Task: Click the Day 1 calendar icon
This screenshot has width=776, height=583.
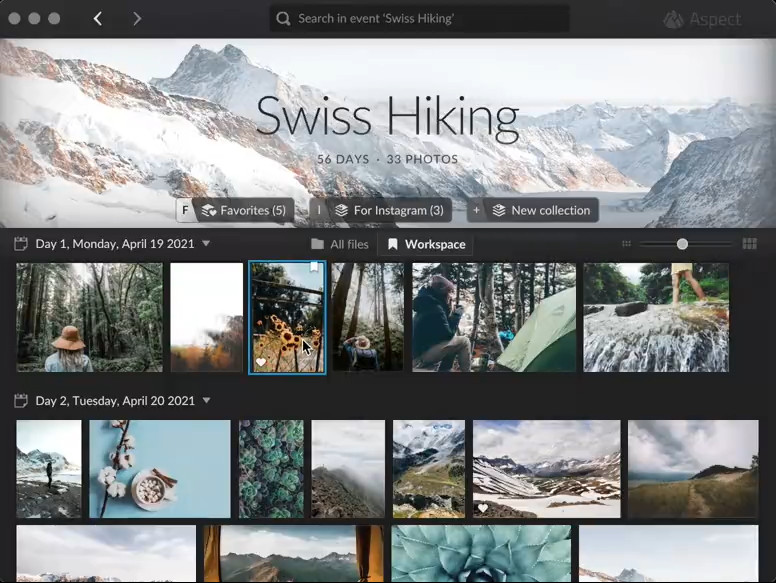Action: coord(21,243)
